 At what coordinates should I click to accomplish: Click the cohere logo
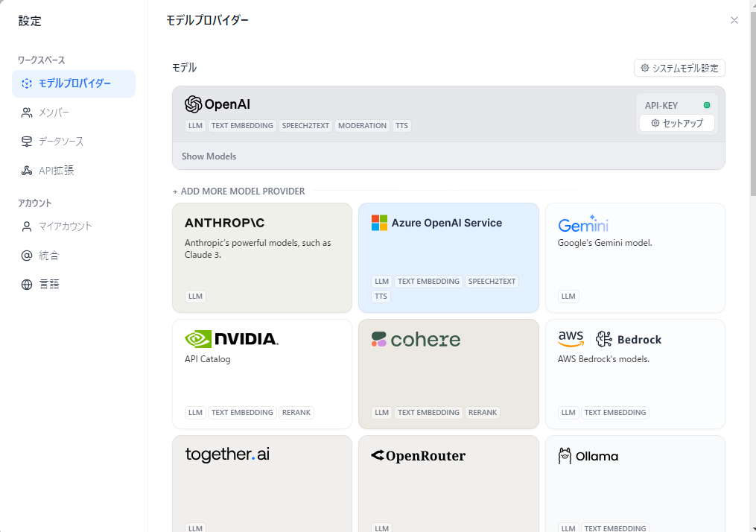(x=416, y=339)
